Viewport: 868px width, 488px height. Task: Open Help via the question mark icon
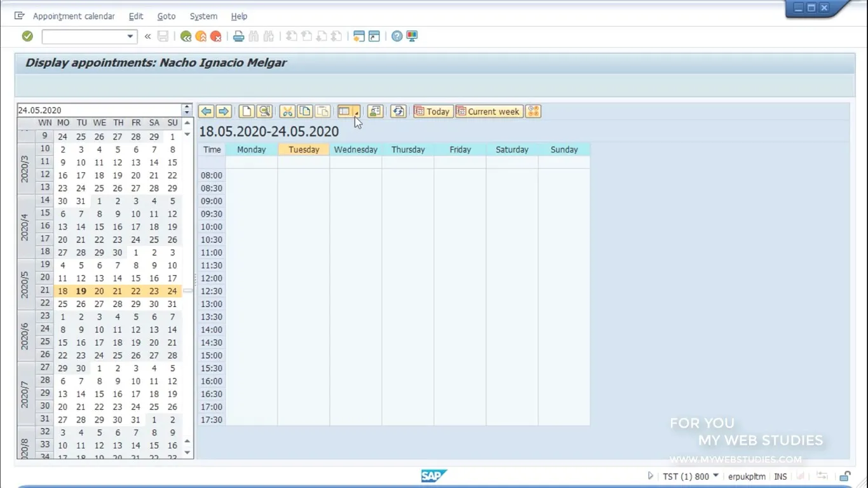(x=397, y=36)
